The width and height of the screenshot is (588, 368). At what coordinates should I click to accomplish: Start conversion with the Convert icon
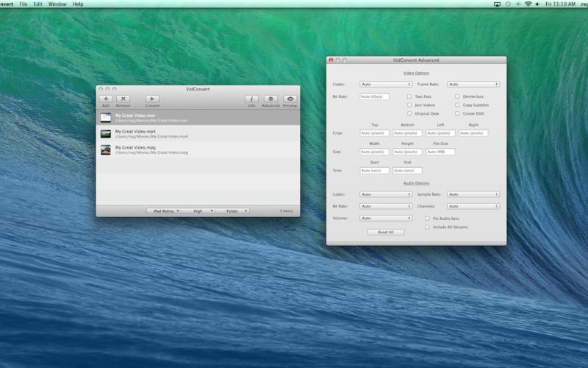point(152,99)
